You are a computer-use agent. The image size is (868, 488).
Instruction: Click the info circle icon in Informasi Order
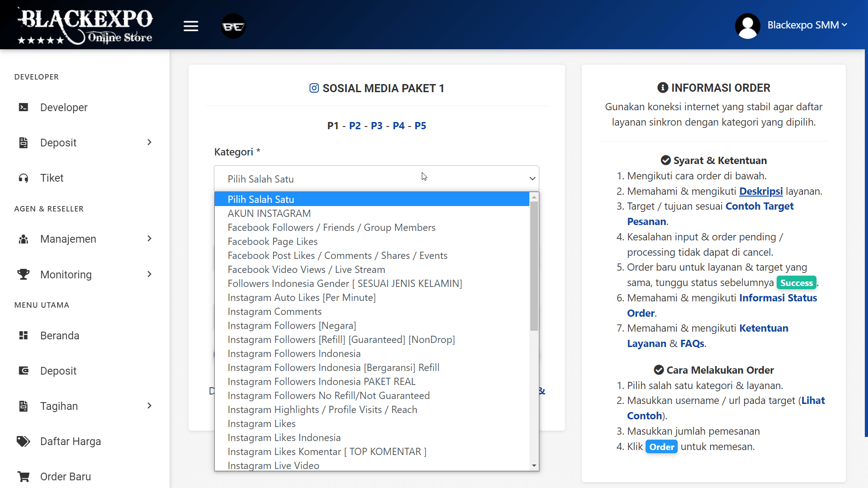663,88
